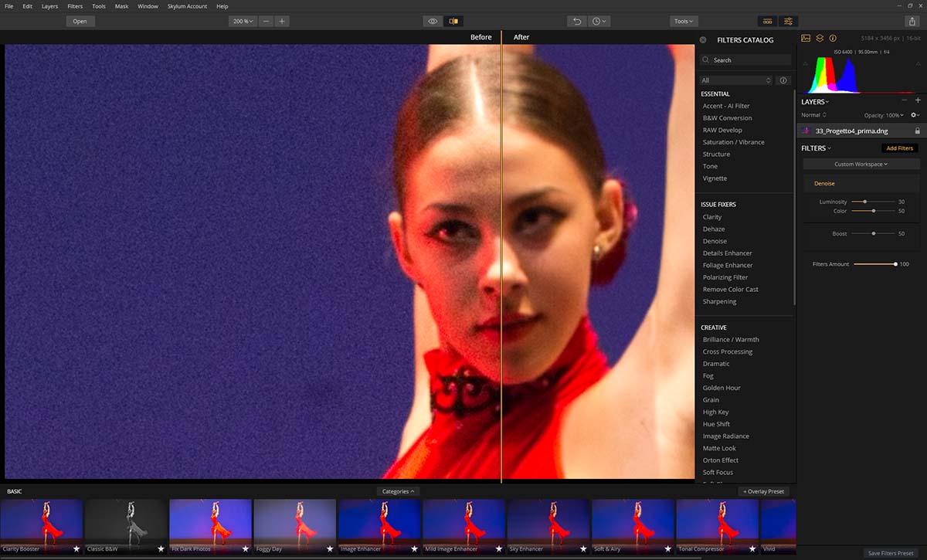Click the image Info icon

(x=833, y=38)
